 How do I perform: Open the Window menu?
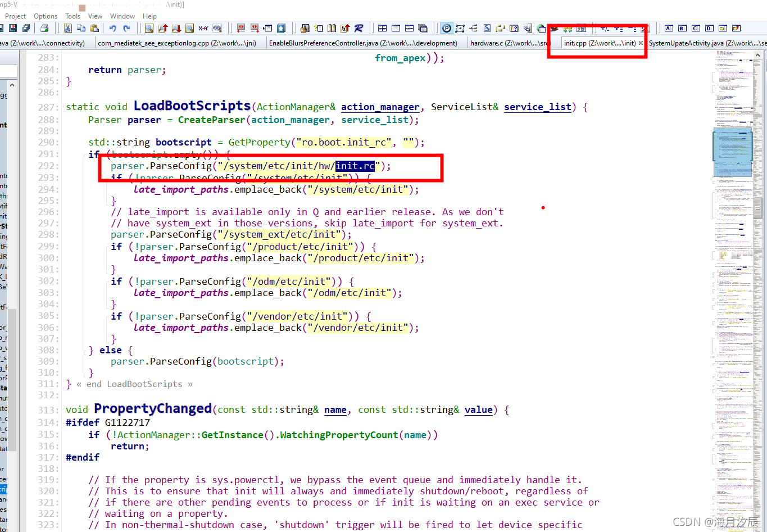click(122, 16)
